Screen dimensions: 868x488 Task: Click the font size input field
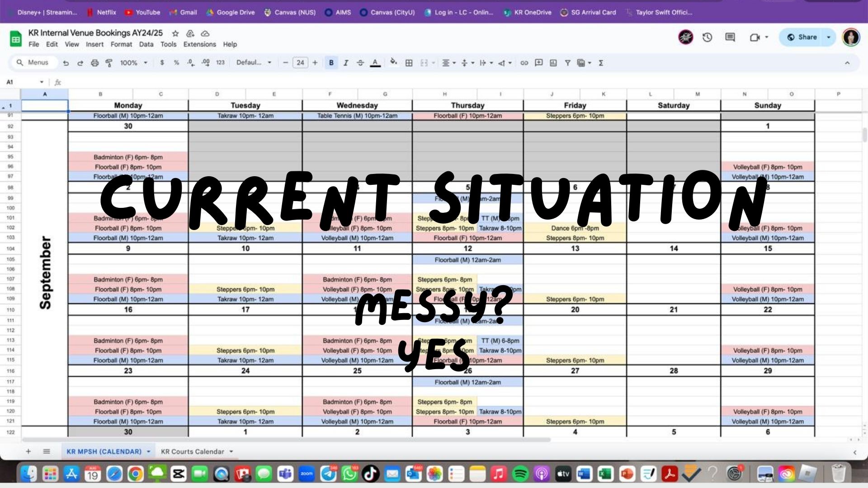point(300,63)
